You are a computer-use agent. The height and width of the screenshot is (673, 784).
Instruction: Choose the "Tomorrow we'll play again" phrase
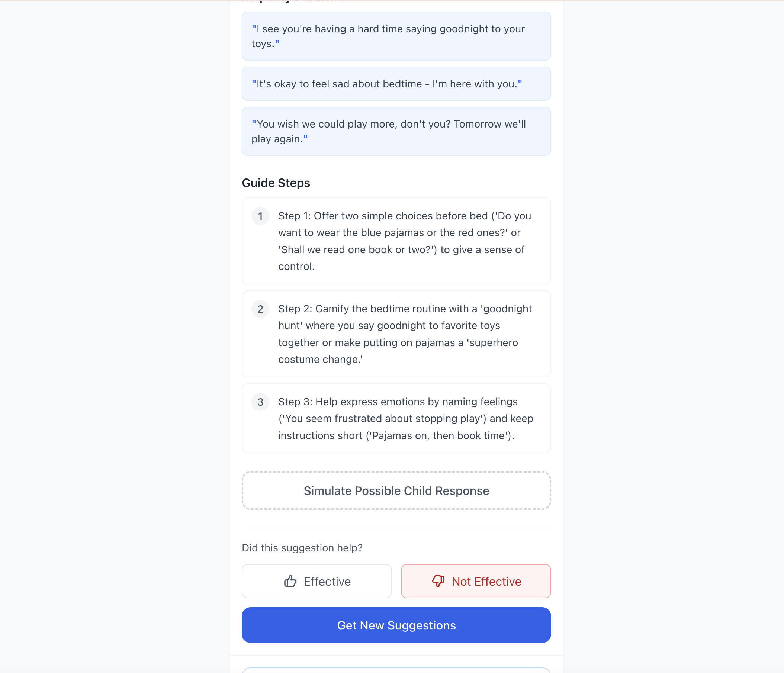click(396, 131)
